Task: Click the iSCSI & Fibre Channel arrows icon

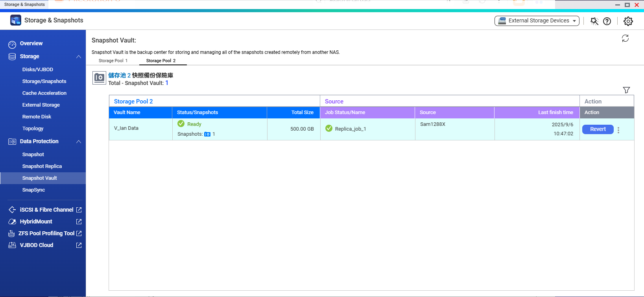Action: coord(12,210)
